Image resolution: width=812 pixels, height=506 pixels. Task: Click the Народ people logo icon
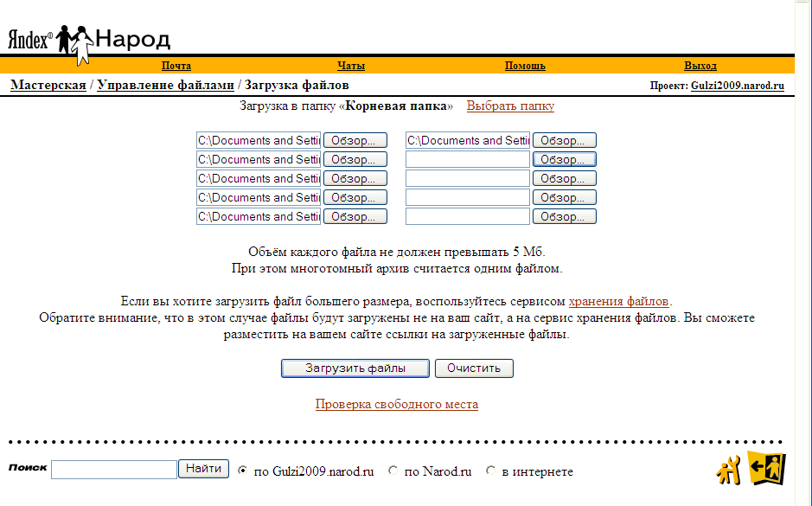point(74,45)
